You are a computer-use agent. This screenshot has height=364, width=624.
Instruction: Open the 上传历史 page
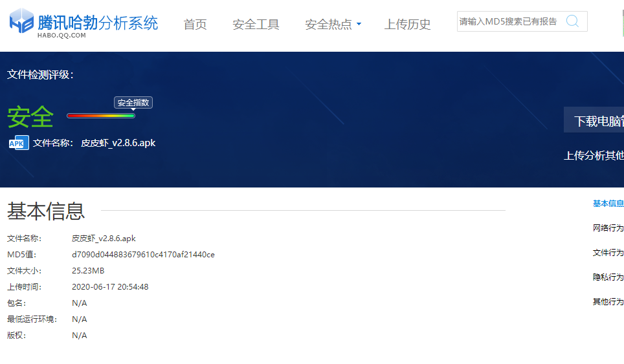pyautogui.click(x=408, y=24)
